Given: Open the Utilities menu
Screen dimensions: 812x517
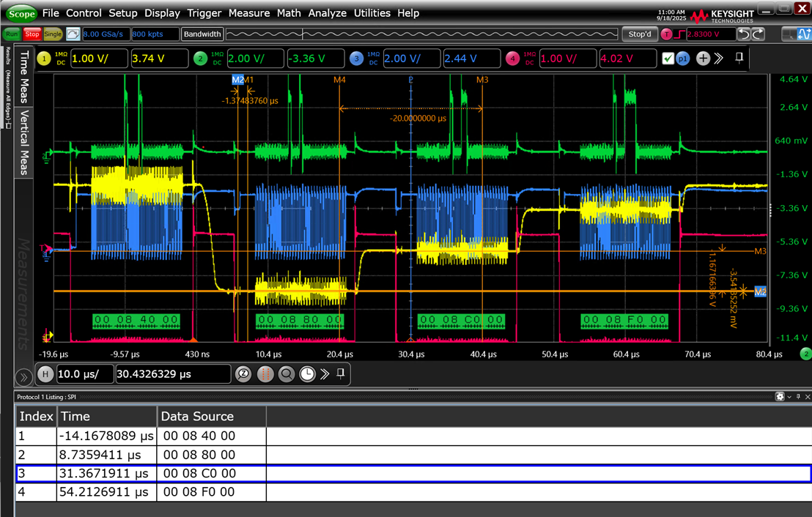Looking at the screenshot, I should 372,13.
